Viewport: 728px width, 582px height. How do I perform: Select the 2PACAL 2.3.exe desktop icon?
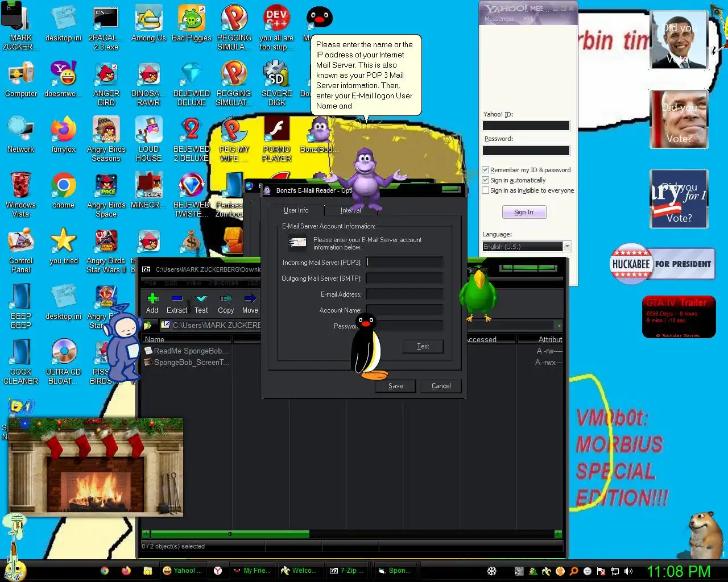tap(106, 28)
